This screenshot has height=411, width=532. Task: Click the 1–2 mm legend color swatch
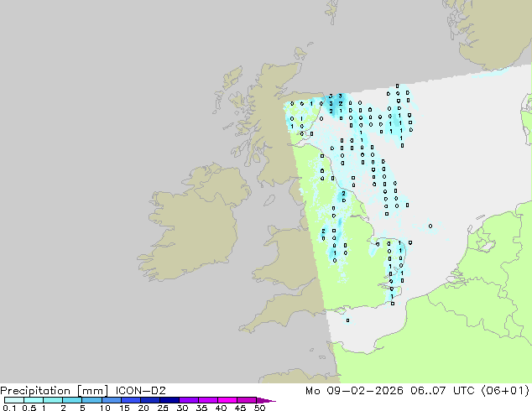(53, 400)
